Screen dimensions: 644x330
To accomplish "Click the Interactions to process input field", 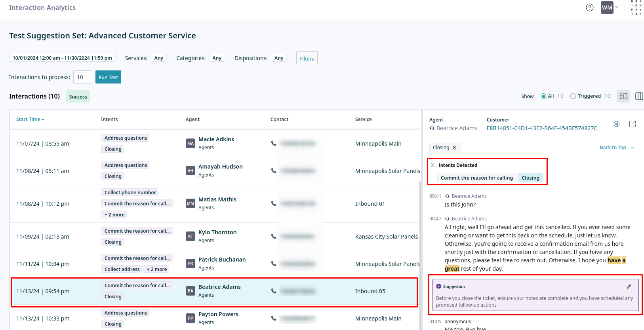I will click(x=82, y=77).
